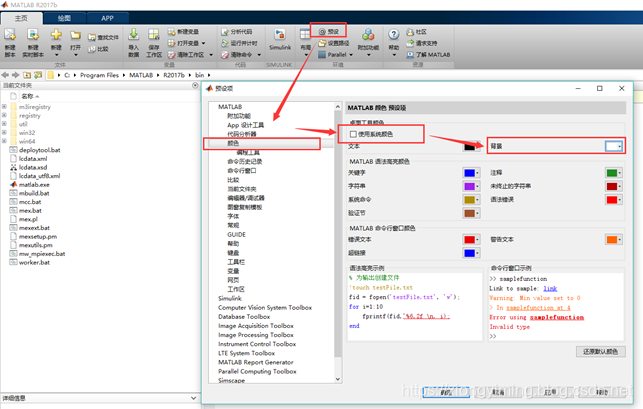Viewport: 643px width, 409px height.
Task: Click the 了解 MATLAB (Learn MATLAB) icon
Action: [410, 55]
